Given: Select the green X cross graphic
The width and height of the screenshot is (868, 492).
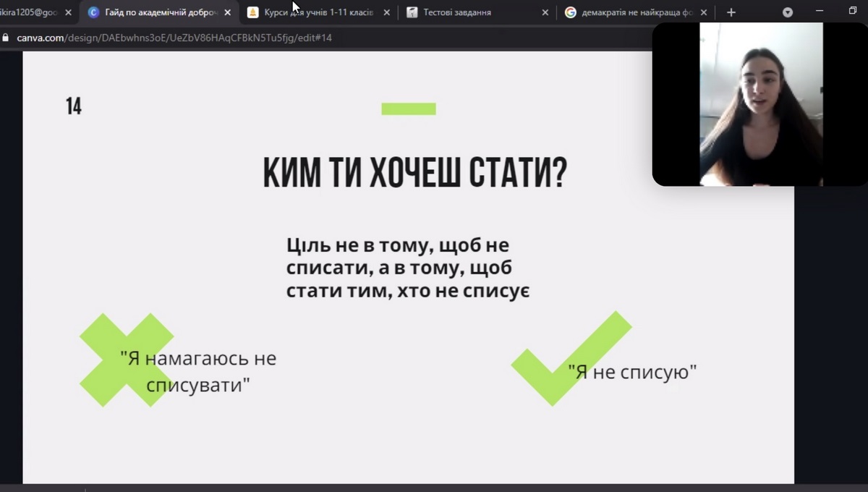Looking at the screenshot, I should point(101,333).
